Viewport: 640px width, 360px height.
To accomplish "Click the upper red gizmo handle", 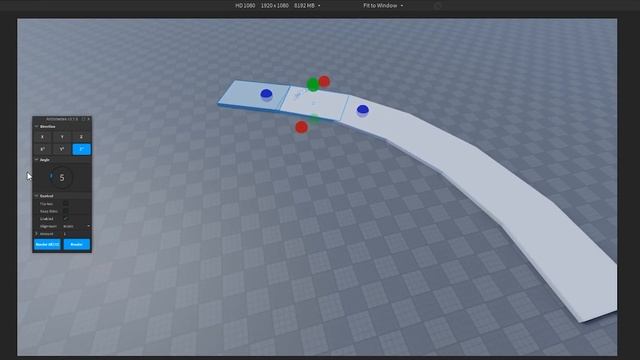I will click(324, 82).
